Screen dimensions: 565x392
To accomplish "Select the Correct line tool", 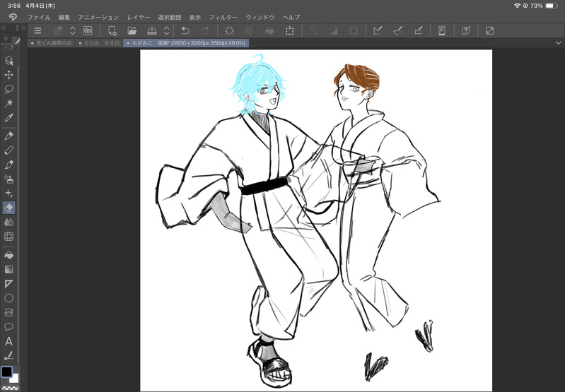I will [x=8, y=356].
